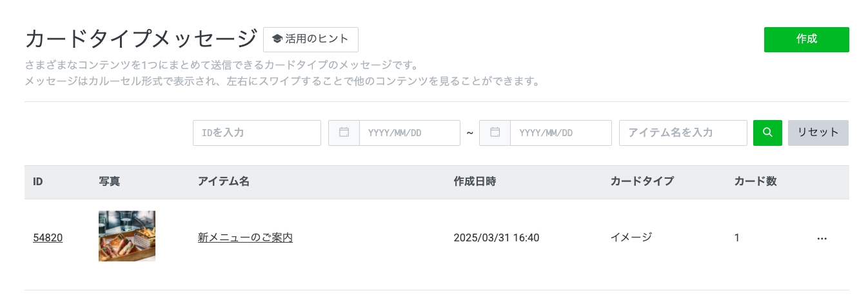The height and width of the screenshot is (302, 868).
Task: Click the カードタイプ column header
Action: tap(642, 181)
